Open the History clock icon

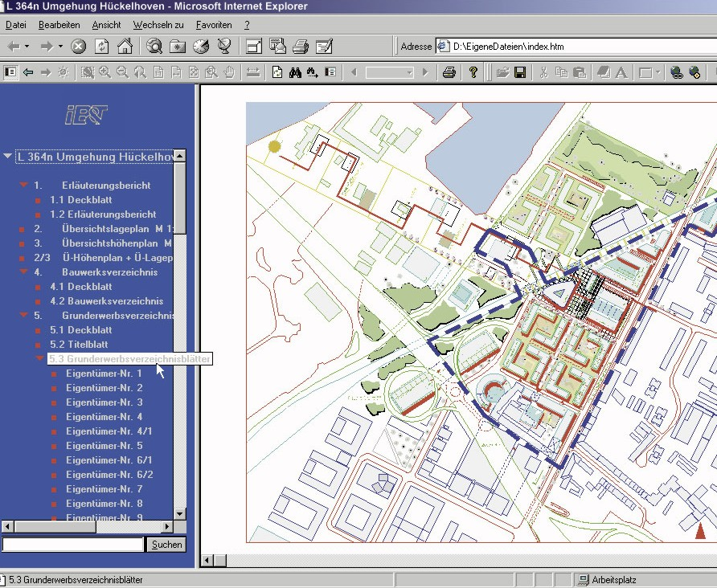201,46
